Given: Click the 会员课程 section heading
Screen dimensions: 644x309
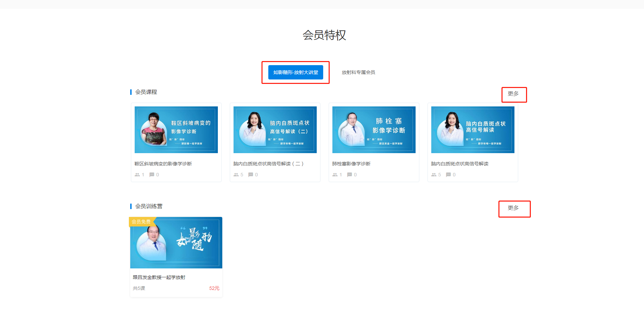Looking at the screenshot, I should [x=146, y=92].
